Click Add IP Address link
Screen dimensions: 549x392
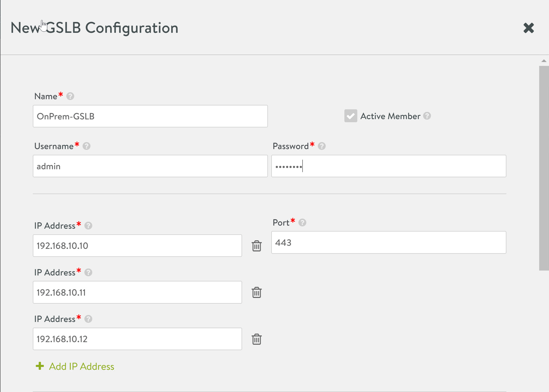click(x=81, y=366)
